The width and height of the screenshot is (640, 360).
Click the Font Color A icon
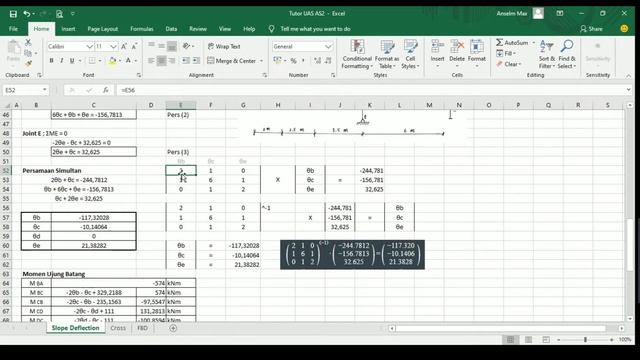tap(128, 61)
